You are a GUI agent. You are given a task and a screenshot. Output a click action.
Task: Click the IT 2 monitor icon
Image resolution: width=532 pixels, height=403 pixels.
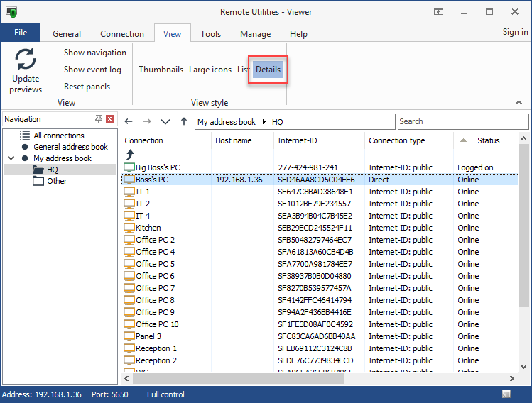[129, 204]
